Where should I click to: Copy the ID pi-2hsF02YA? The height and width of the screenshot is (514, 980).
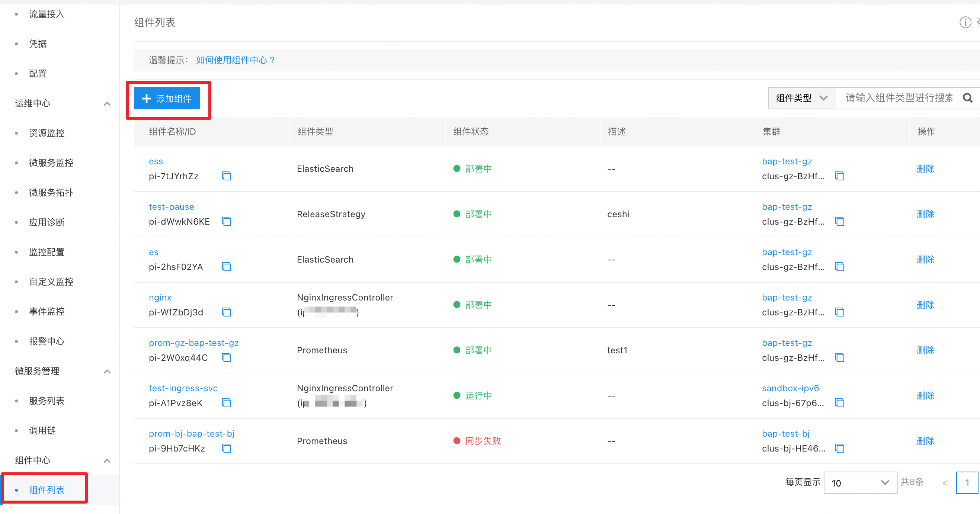(226, 267)
